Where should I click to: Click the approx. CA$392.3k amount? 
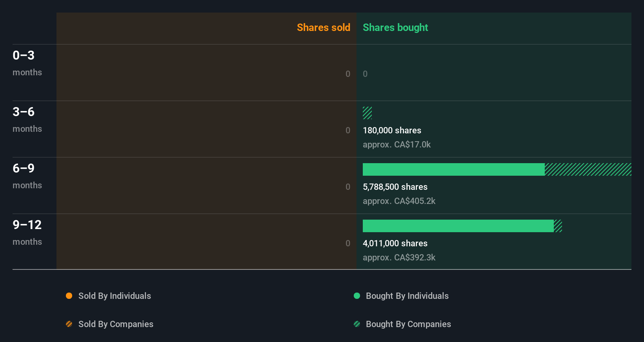pos(399,258)
